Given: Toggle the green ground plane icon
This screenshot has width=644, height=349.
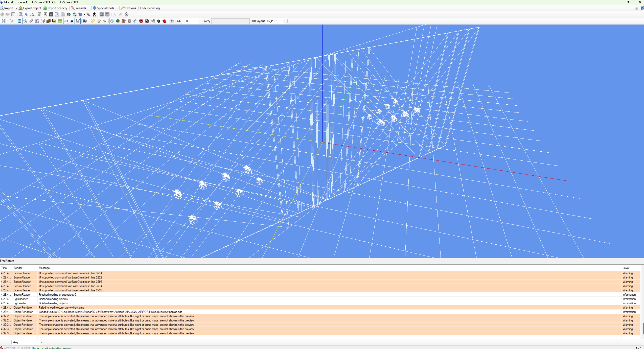Looking at the screenshot, I should pos(60,21).
